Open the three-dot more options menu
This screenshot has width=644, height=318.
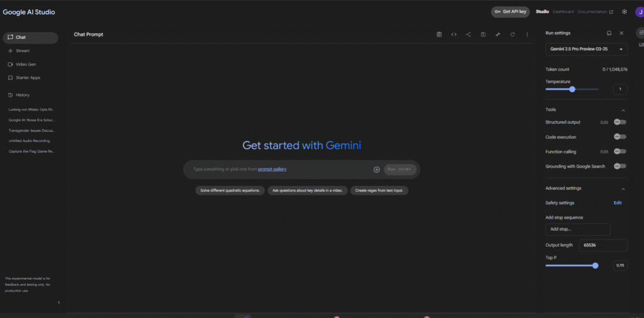(528, 35)
